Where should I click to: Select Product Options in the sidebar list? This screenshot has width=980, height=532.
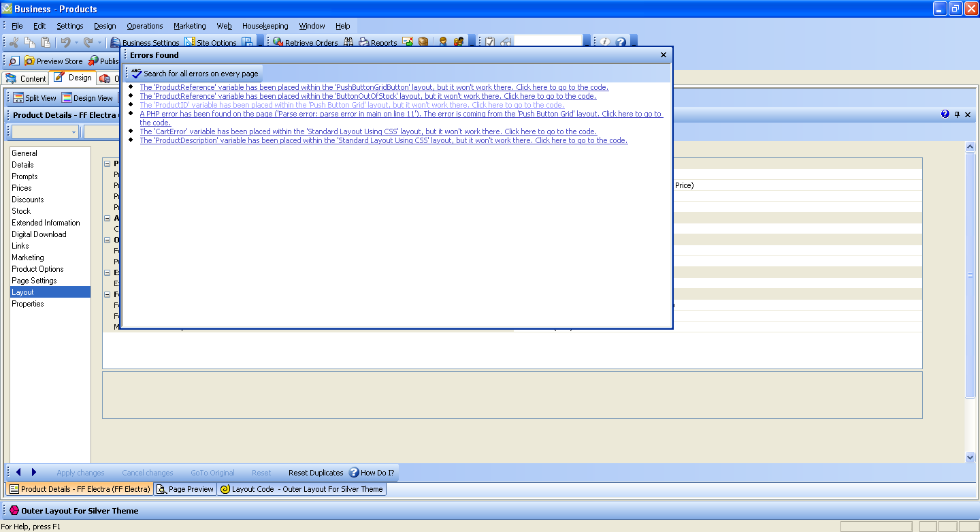coord(37,269)
